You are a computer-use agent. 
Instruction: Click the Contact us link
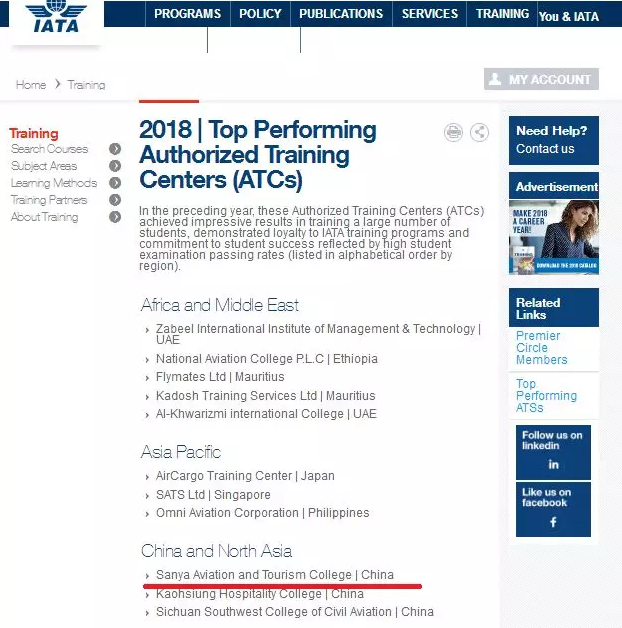545,149
